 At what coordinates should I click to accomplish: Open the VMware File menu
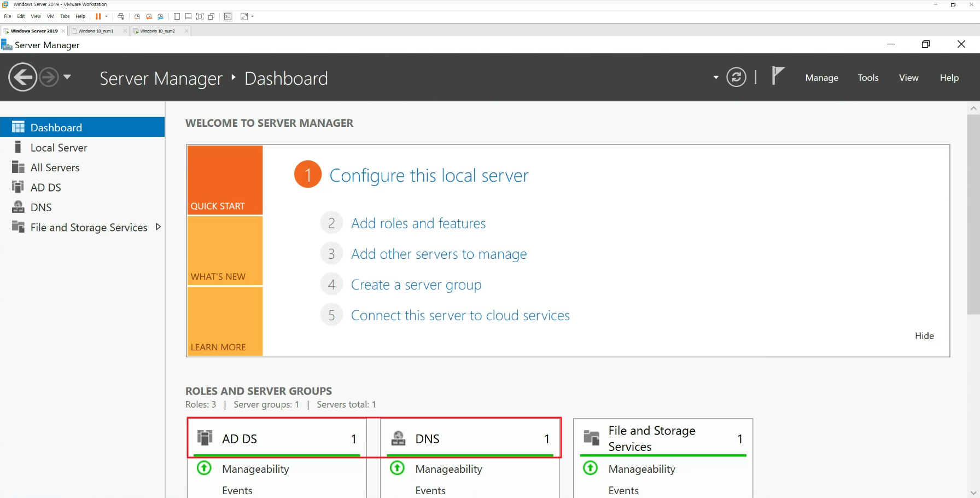[x=8, y=16]
